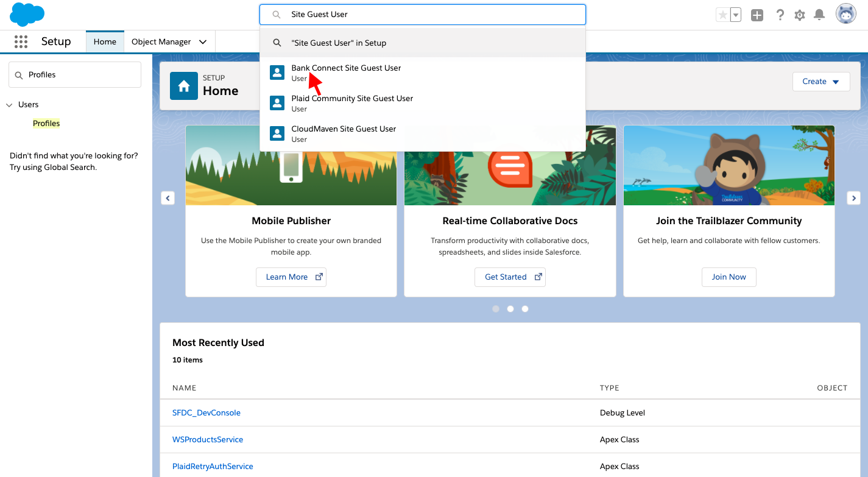Screen dimensions: 868x477
Task: Click the Most Recently Used heading
Action: point(218,342)
